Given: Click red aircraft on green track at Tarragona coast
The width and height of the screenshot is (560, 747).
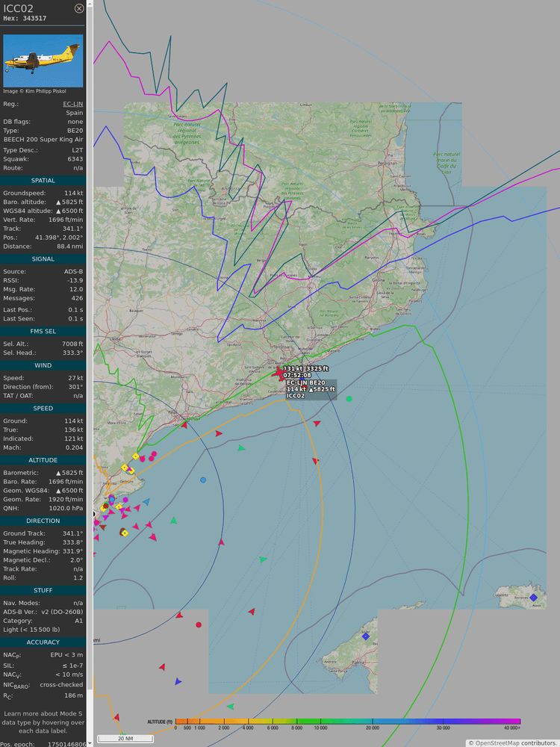Looking at the screenshot, I should coord(184,425).
